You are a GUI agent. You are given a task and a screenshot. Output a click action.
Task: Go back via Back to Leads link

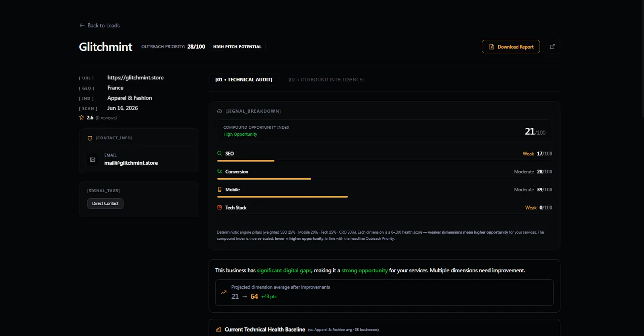pos(99,25)
